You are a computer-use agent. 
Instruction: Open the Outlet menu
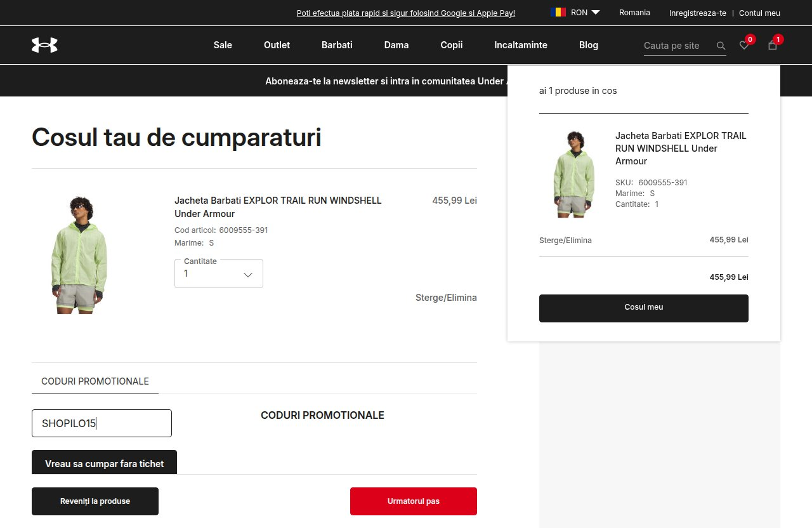277,45
